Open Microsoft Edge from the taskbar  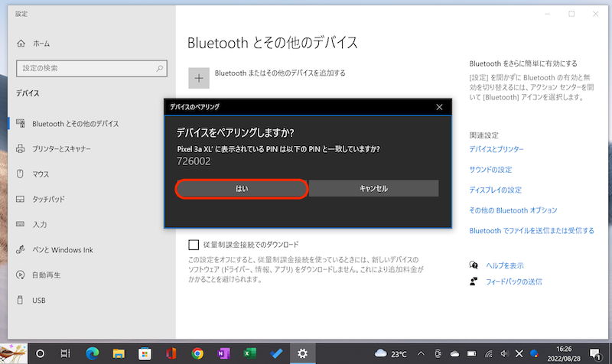(93, 353)
